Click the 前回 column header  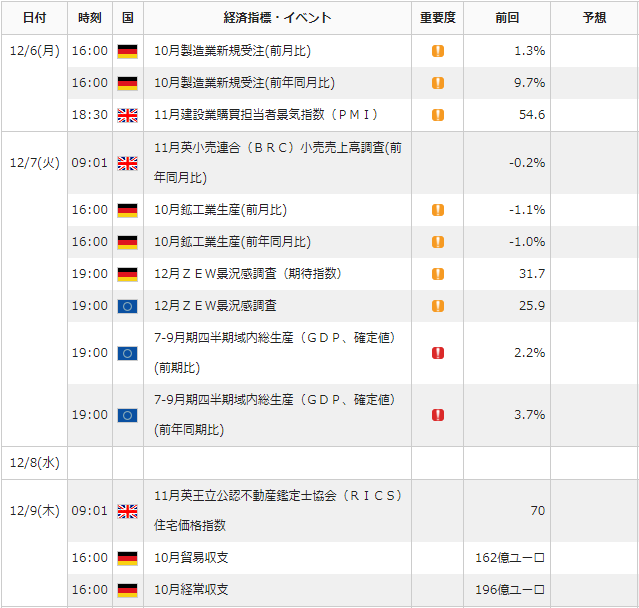pyautogui.click(x=507, y=18)
